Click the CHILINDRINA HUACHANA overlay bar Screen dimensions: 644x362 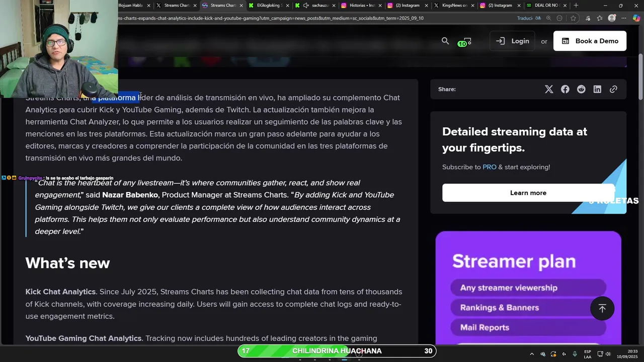(x=337, y=351)
